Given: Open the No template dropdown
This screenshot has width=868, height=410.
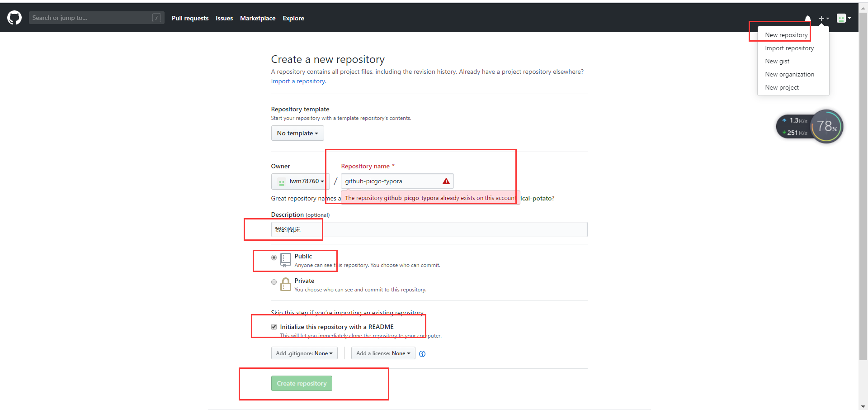Looking at the screenshot, I should [x=297, y=133].
